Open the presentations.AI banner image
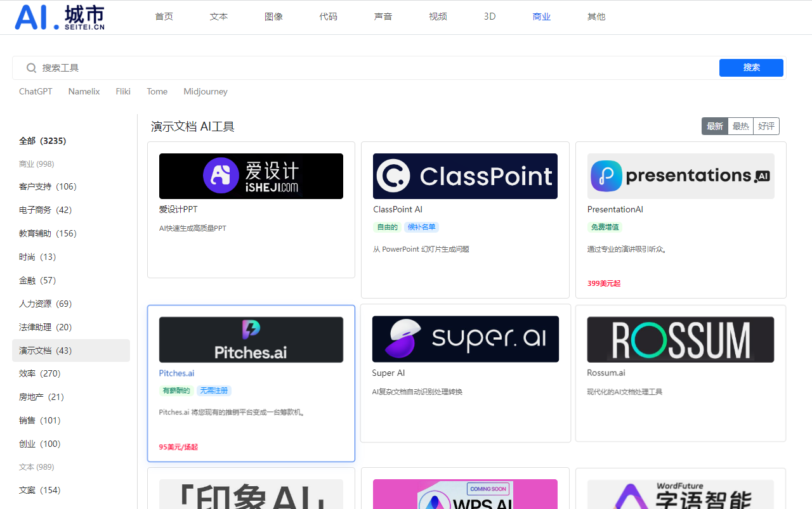This screenshot has width=812, height=509. click(681, 176)
